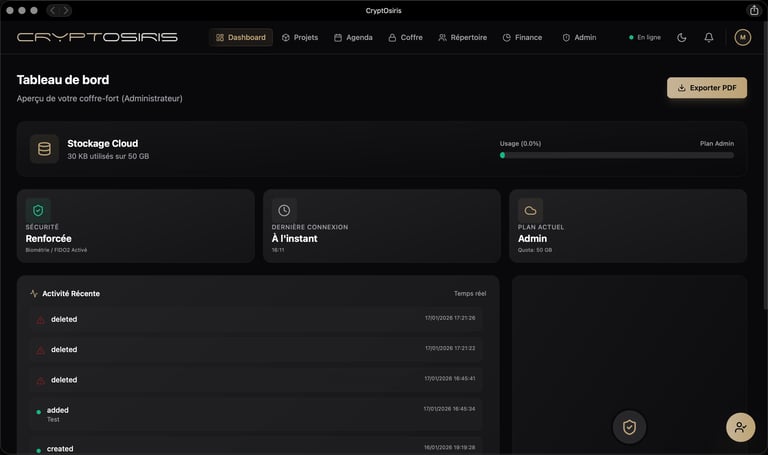Click the Admin plan value text
The image size is (768, 455).
(x=532, y=239)
